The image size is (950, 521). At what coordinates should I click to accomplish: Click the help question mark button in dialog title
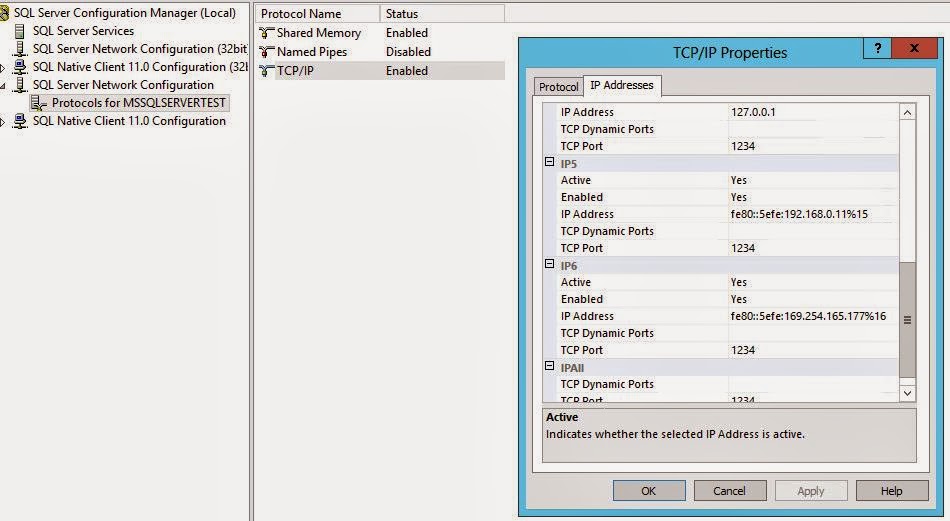pyautogui.click(x=877, y=48)
